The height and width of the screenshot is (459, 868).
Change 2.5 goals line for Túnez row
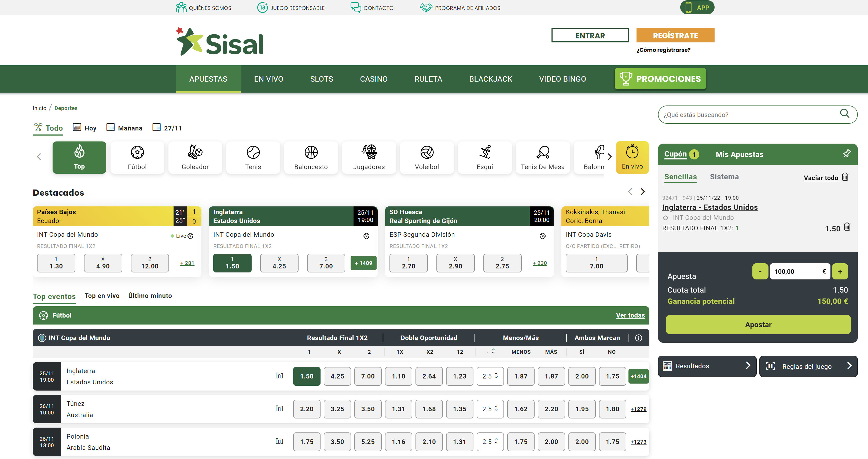click(x=490, y=409)
